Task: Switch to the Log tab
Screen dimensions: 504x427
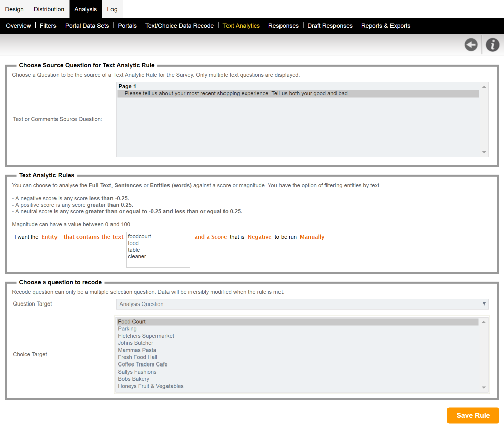Action: pos(112,9)
